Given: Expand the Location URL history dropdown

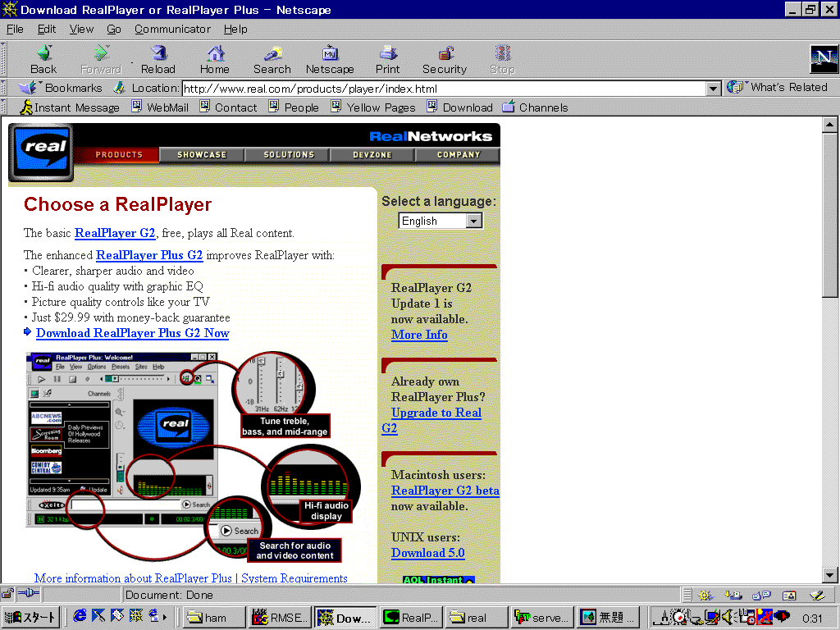Looking at the screenshot, I should [x=713, y=89].
